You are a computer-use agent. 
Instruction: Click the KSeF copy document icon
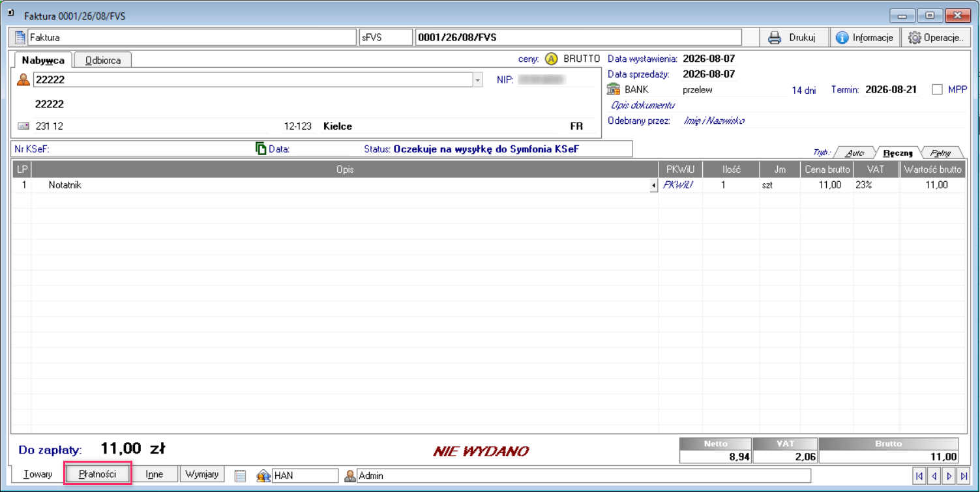(261, 149)
